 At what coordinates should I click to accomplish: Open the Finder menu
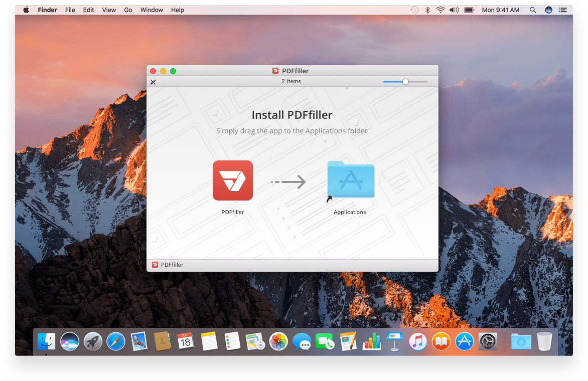[47, 10]
